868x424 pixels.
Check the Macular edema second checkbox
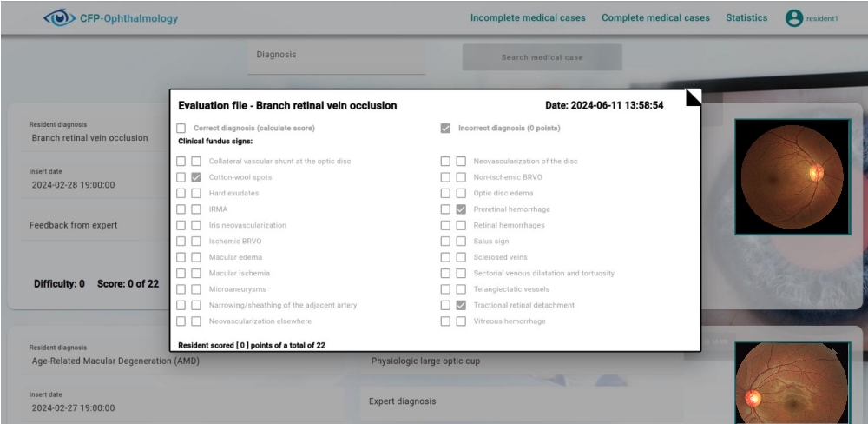(196, 258)
